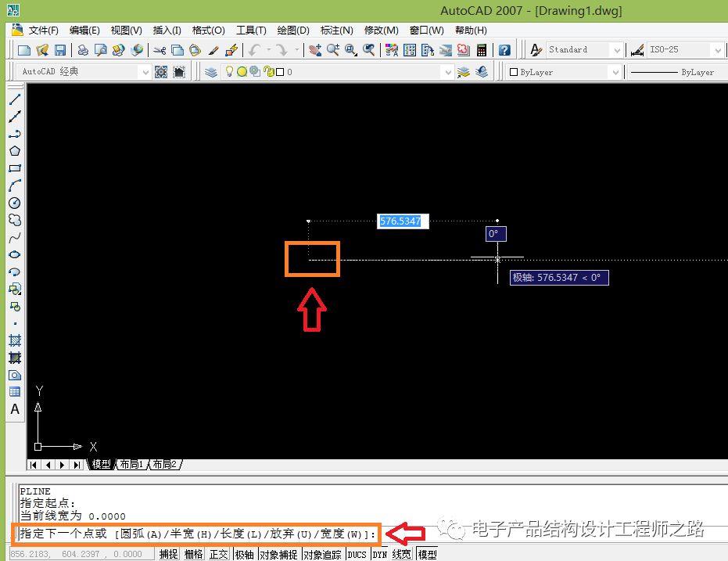Open the redo history dropdown arrow

tap(296, 50)
